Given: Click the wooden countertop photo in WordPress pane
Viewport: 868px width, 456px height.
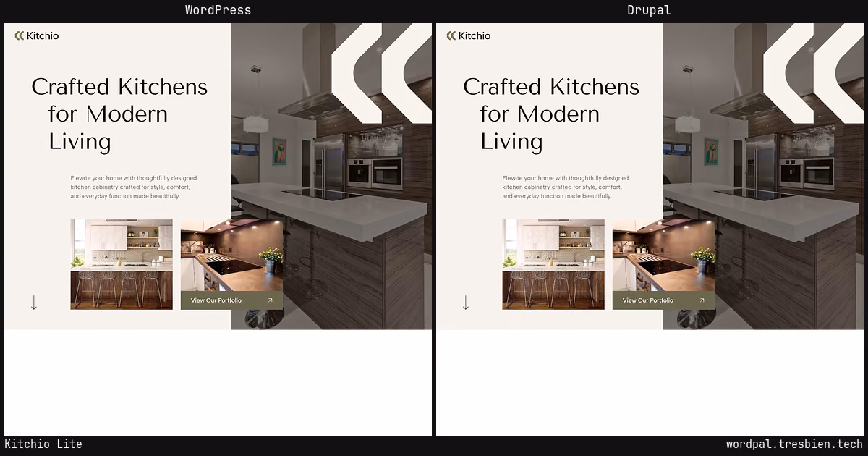Looking at the screenshot, I should point(231,256).
